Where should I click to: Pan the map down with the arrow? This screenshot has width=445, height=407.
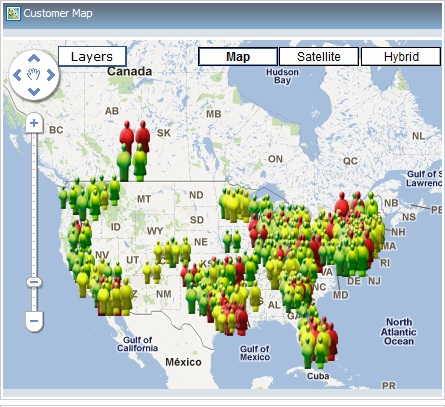[x=34, y=91]
